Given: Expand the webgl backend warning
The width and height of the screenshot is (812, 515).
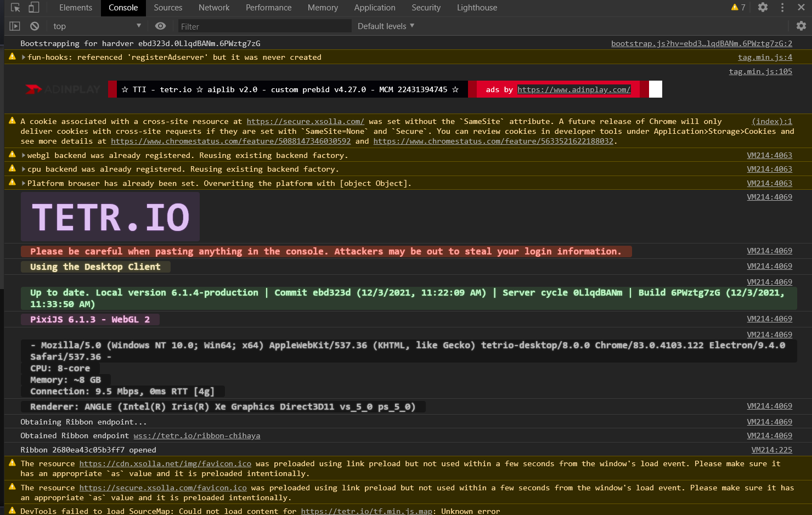Looking at the screenshot, I should click(x=22, y=155).
